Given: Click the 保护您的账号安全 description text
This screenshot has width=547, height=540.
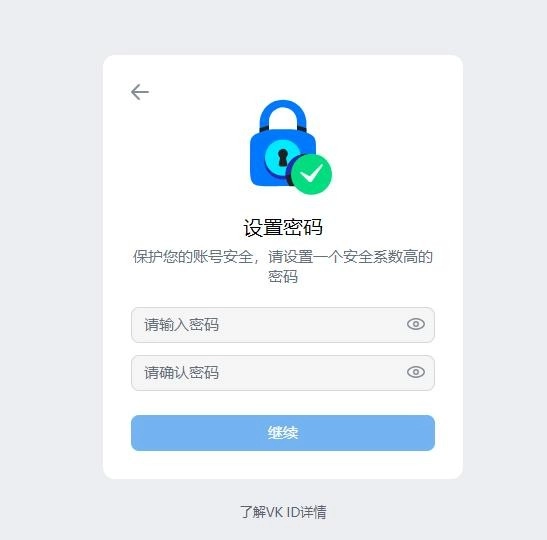Looking at the screenshot, I should [193, 257].
